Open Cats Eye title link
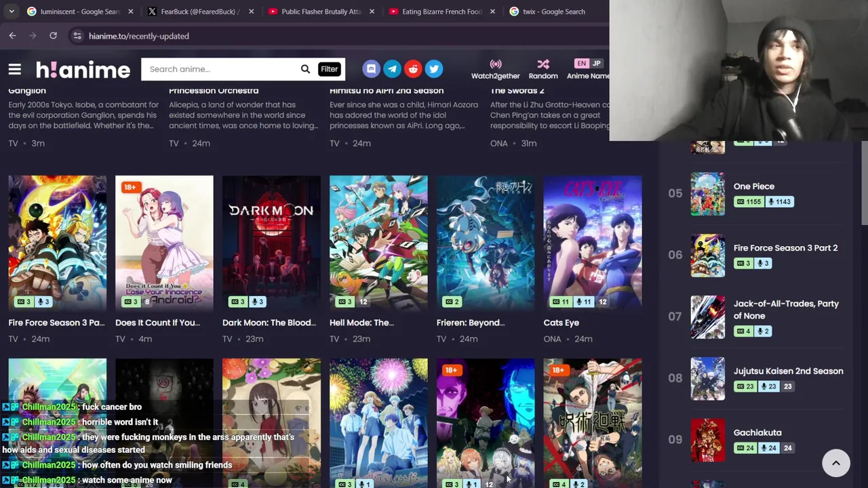 (x=561, y=323)
